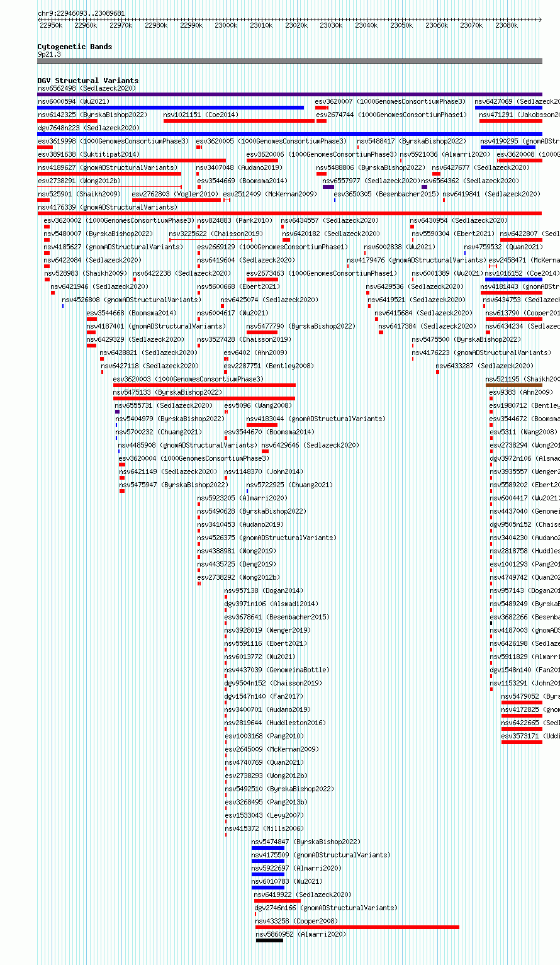Select nsv4437039 (GenomeinaBottle)

pyautogui.click(x=277, y=670)
